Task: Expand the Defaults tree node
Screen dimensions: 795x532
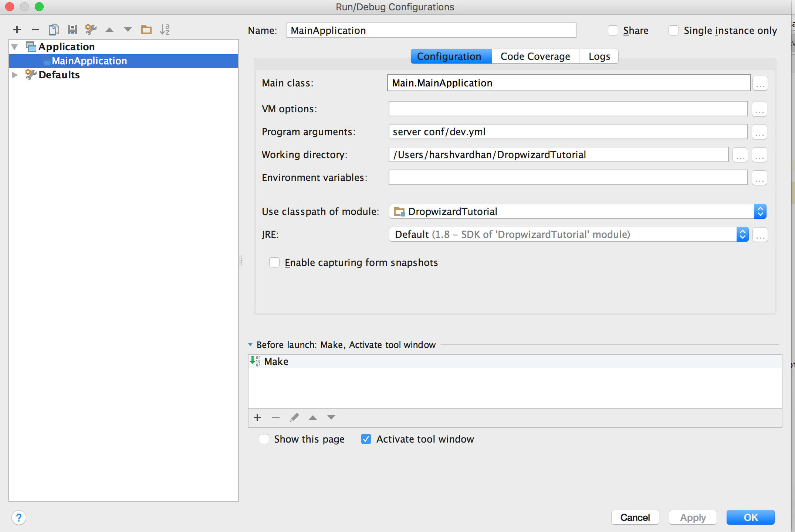Action: point(15,75)
